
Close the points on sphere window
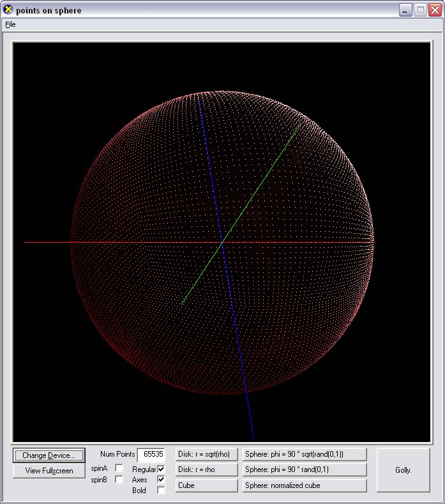coord(434,10)
